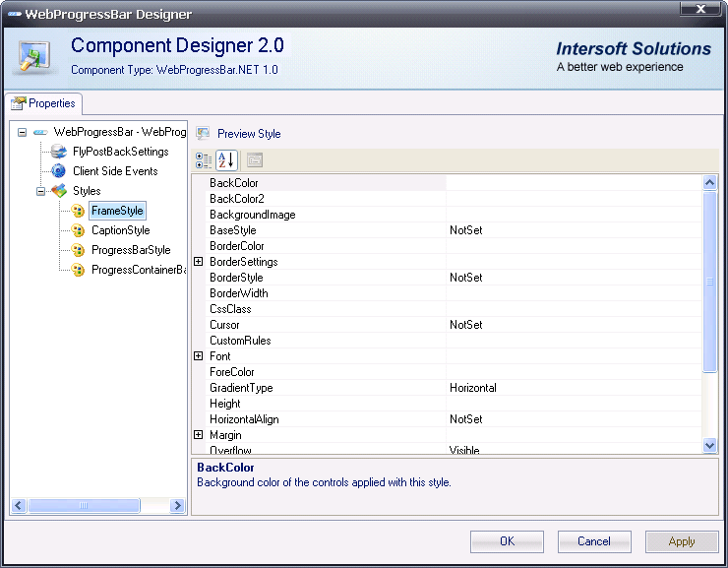Click the Property Pages toolbar icon
Image resolution: width=728 pixels, height=568 pixels.
[x=255, y=160]
